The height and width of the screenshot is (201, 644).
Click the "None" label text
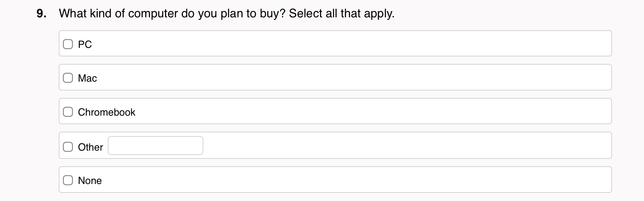coord(90,181)
